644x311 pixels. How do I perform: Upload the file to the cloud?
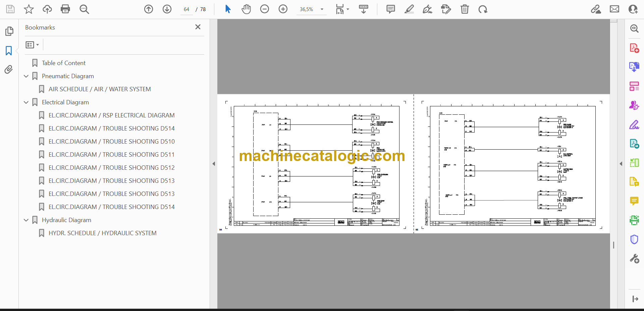(x=47, y=9)
